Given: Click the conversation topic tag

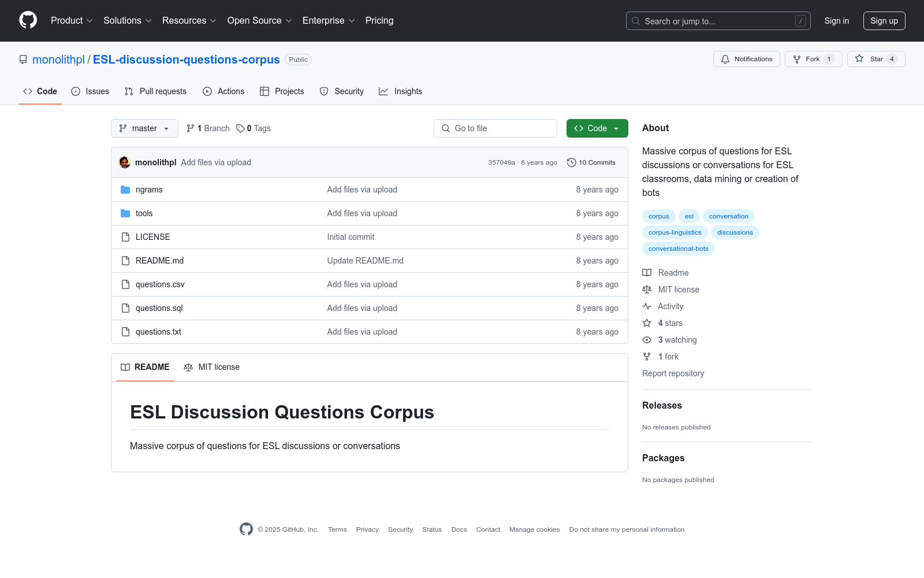Looking at the screenshot, I should coord(729,216).
